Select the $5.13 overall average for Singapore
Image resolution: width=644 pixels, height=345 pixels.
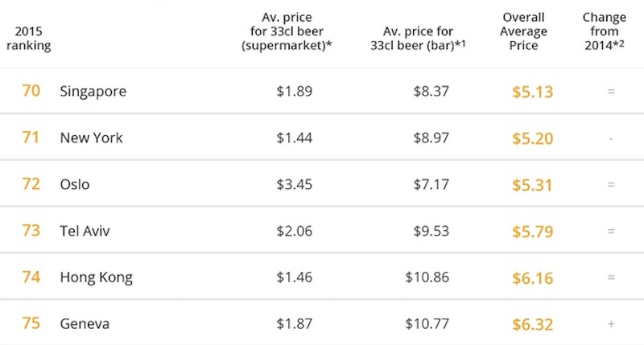coord(532,92)
